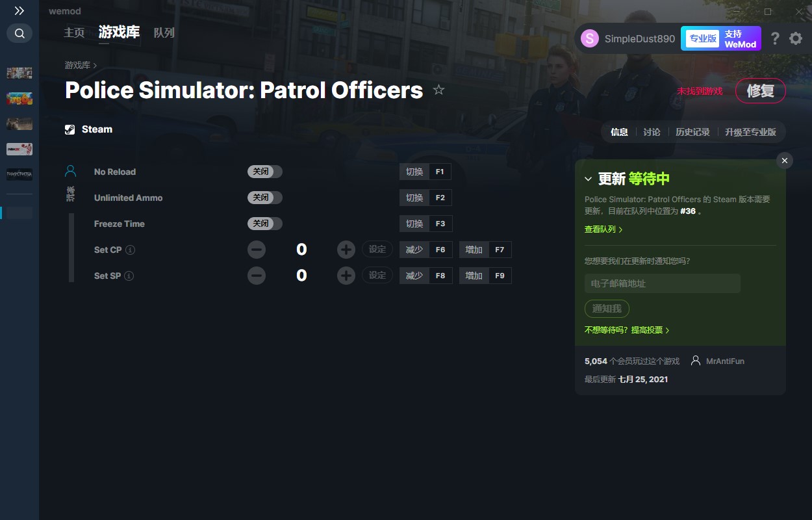Screen dimensions: 812x520
Task: Click the 游戏库 breadcrumb link
Action: pos(77,65)
